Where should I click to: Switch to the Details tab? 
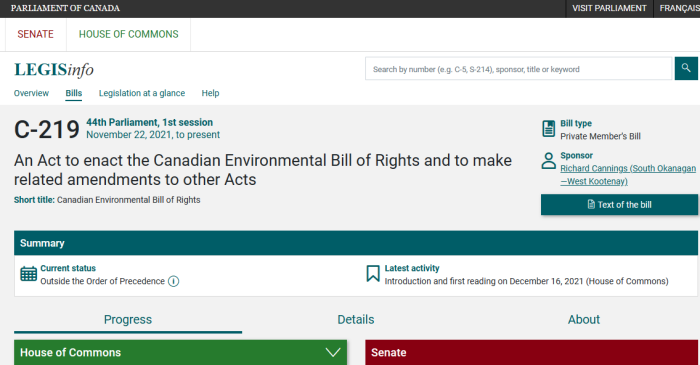click(x=356, y=319)
